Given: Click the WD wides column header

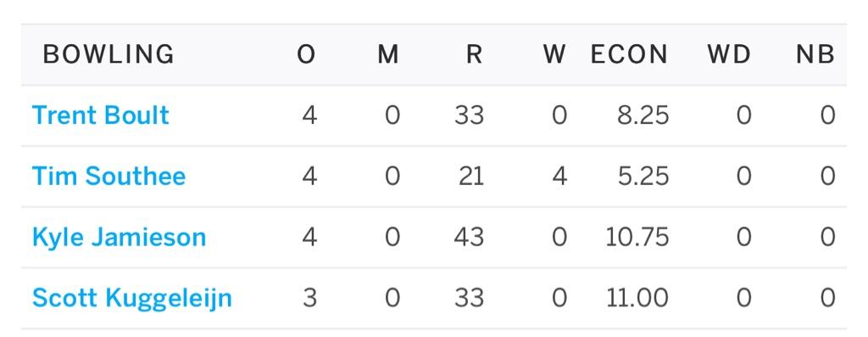Looking at the screenshot, I should pyautogui.click(x=729, y=55).
